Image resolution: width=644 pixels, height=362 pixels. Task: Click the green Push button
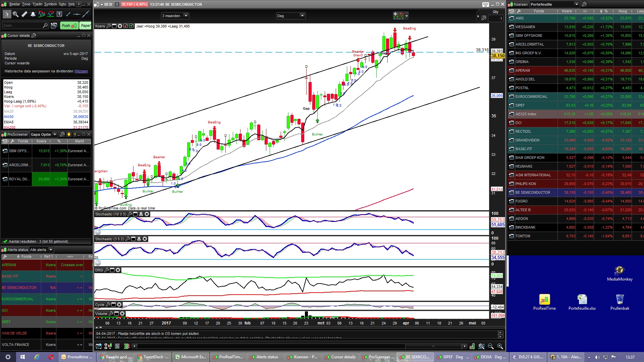pyautogui.click(x=69, y=25)
